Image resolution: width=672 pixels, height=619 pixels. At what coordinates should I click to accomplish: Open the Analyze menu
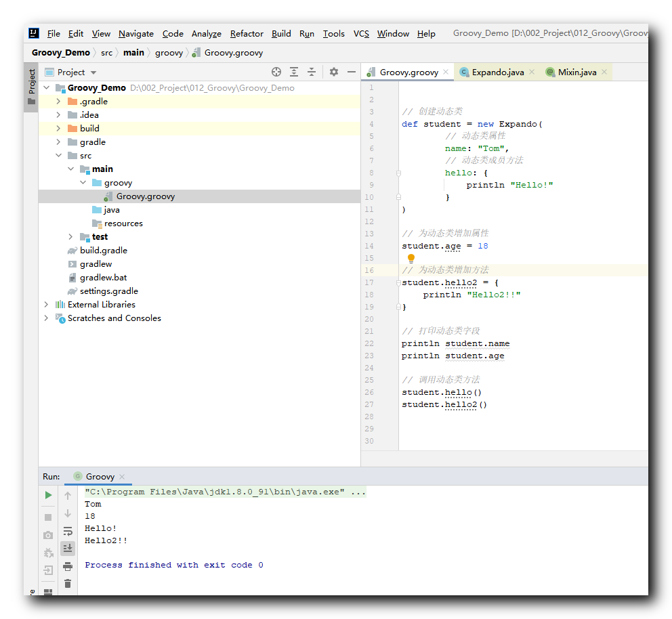coord(206,33)
